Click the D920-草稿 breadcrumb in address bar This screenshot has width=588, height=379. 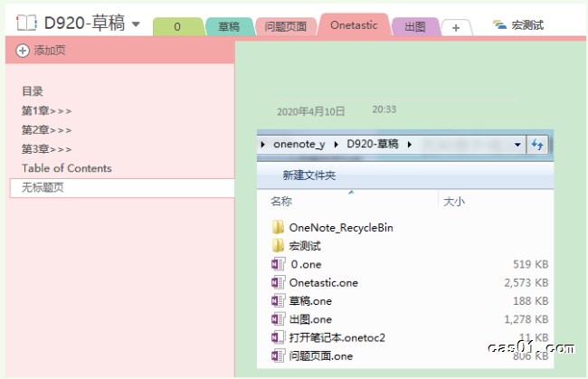tap(373, 144)
